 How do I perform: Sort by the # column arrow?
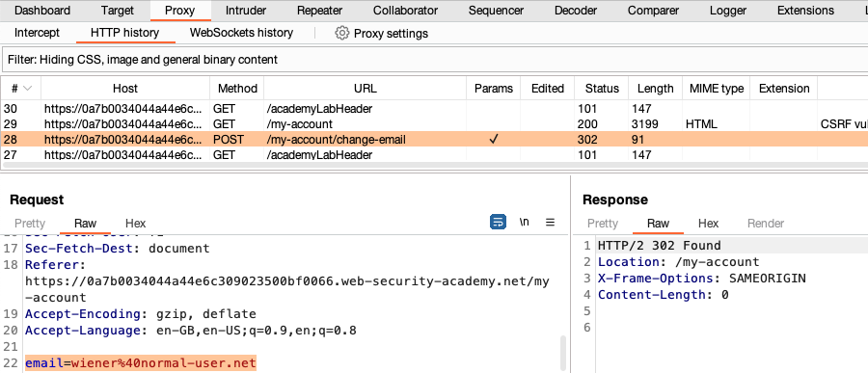(27, 89)
